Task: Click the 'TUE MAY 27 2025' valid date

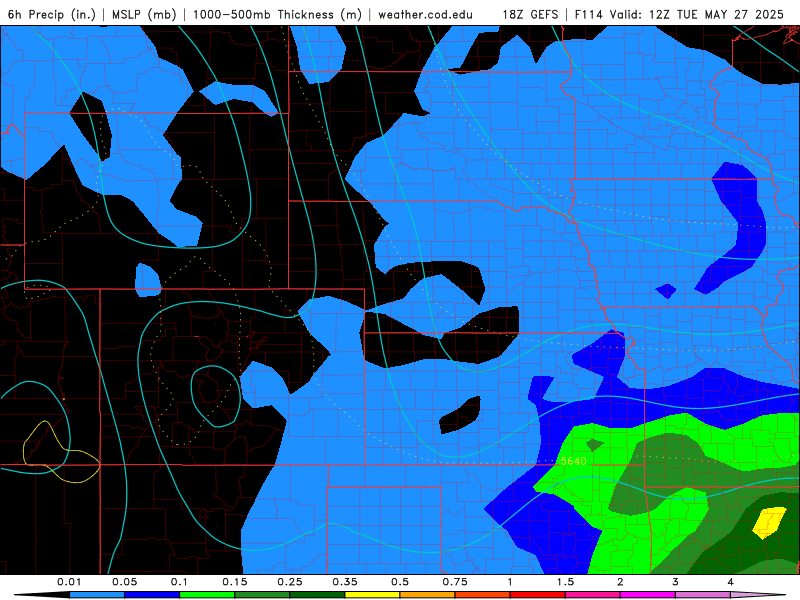Action: pos(730,14)
